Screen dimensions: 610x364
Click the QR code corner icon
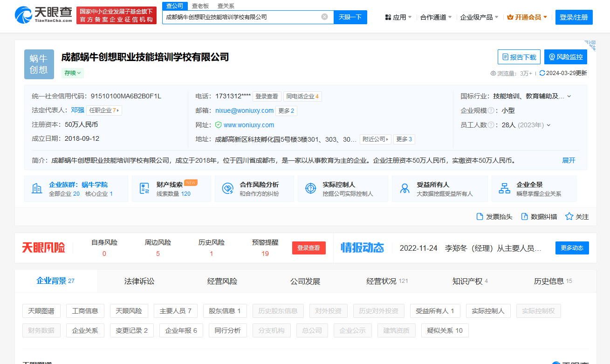click(590, 46)
